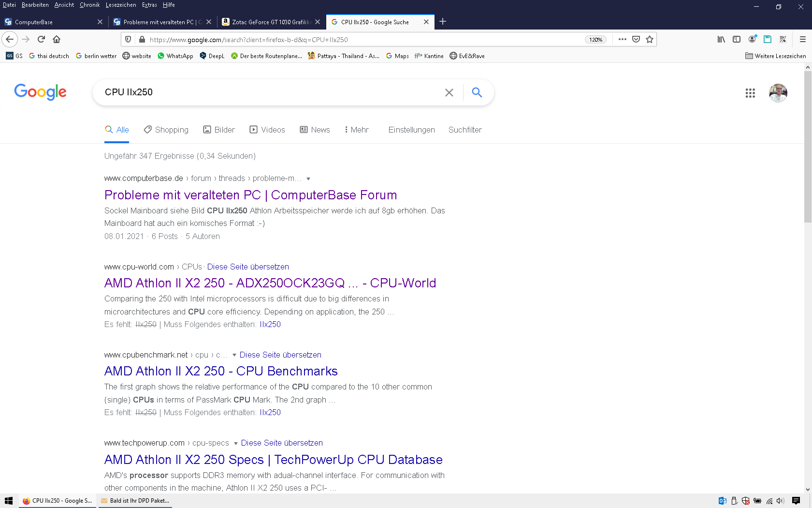This screenshot has width=812, height=508.
Task: Bookmark this page with the star icon
Action: point(650,39)
